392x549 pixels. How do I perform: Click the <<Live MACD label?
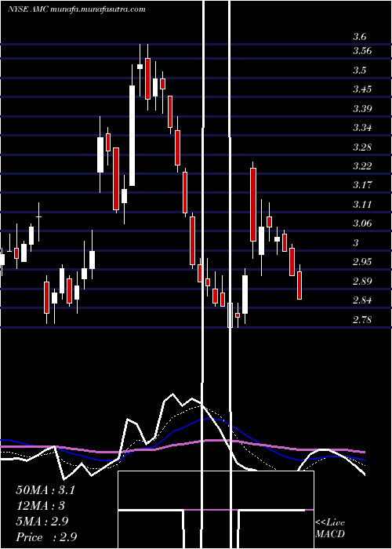click(x=330, y=529)
